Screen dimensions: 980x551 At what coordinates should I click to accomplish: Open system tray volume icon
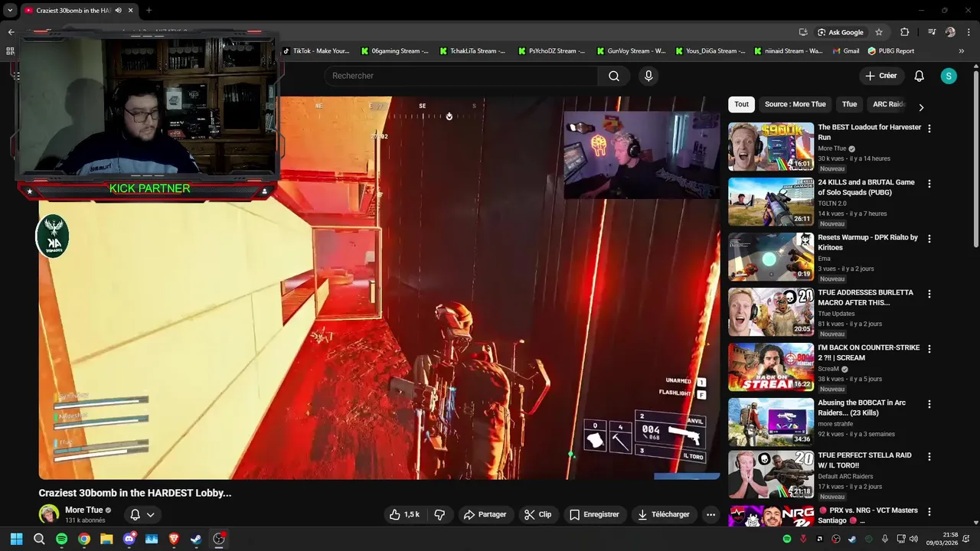tap(913, 539)
